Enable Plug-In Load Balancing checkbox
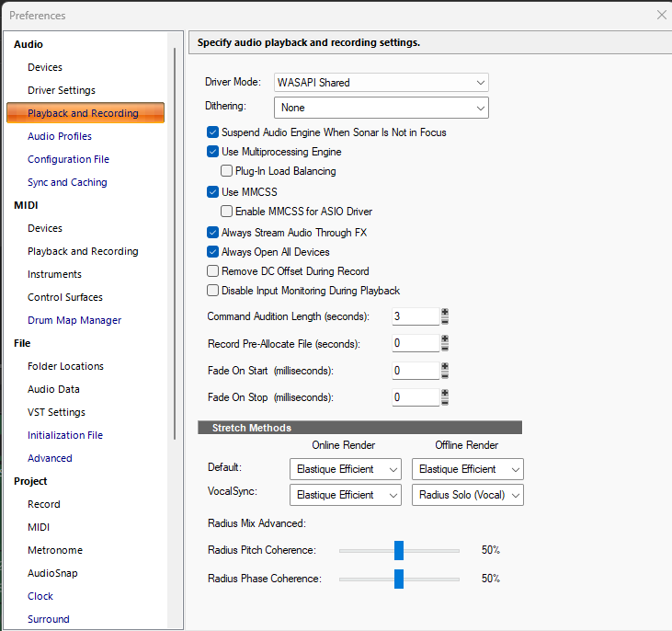The height and width of the screenshot is (631, 672). tap(227, 171)
